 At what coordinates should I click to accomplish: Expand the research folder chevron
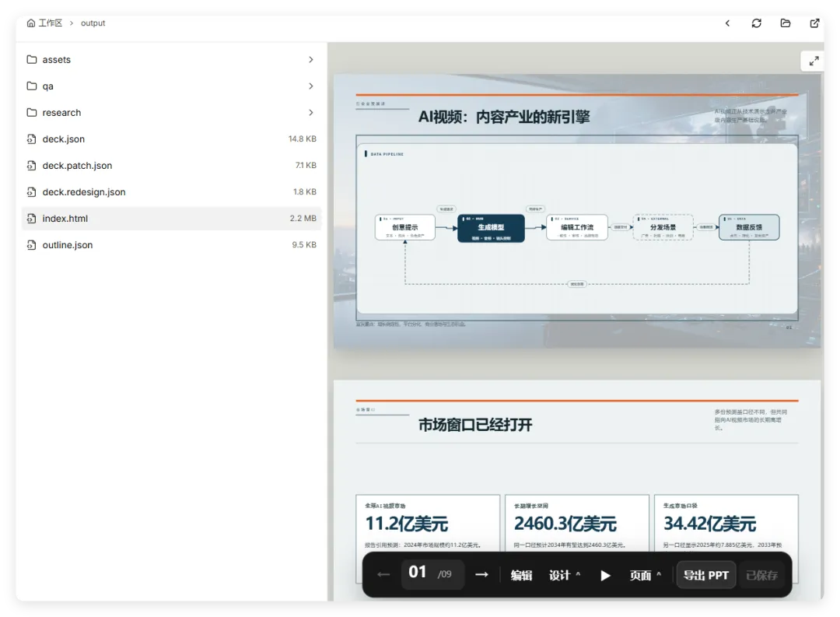point(310,113)
